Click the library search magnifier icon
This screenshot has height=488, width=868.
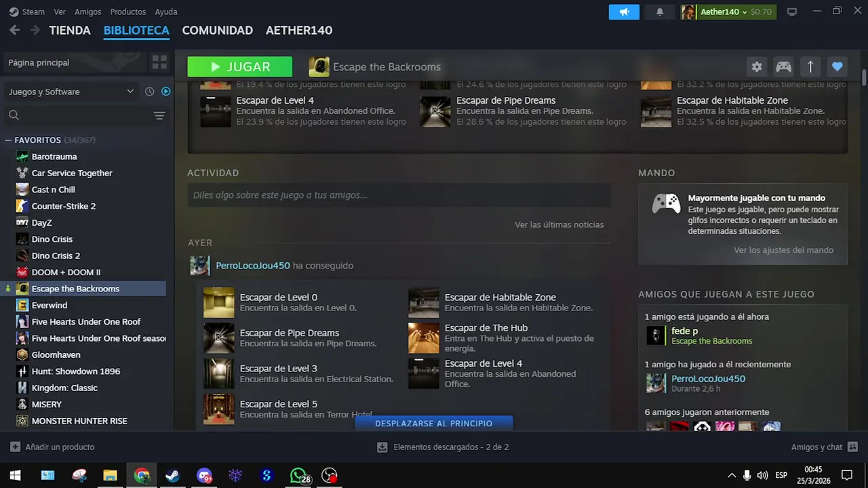click(x=14, y=115)
